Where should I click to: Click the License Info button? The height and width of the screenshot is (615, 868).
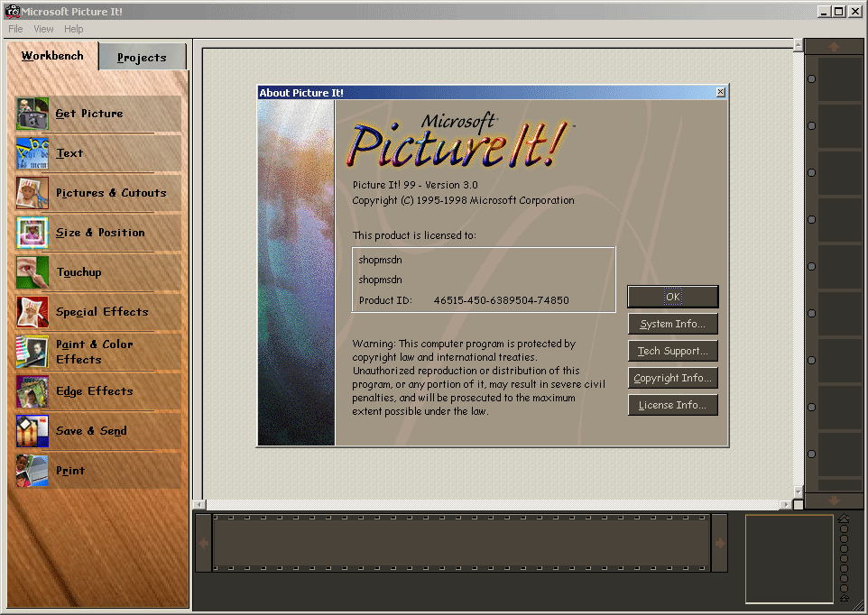(x=672, y=405)
